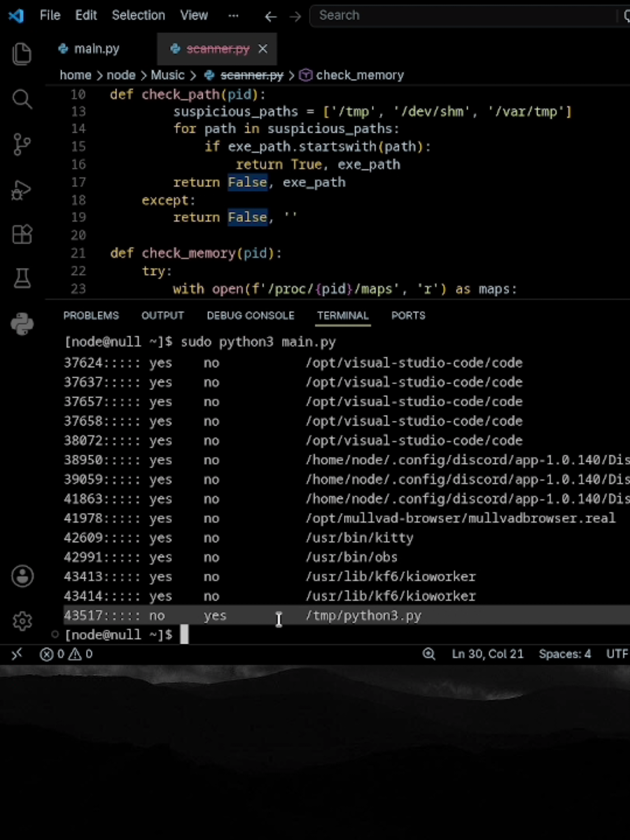Open the Run and Debug view
The image size is (630, 840).
coord(22,190)
